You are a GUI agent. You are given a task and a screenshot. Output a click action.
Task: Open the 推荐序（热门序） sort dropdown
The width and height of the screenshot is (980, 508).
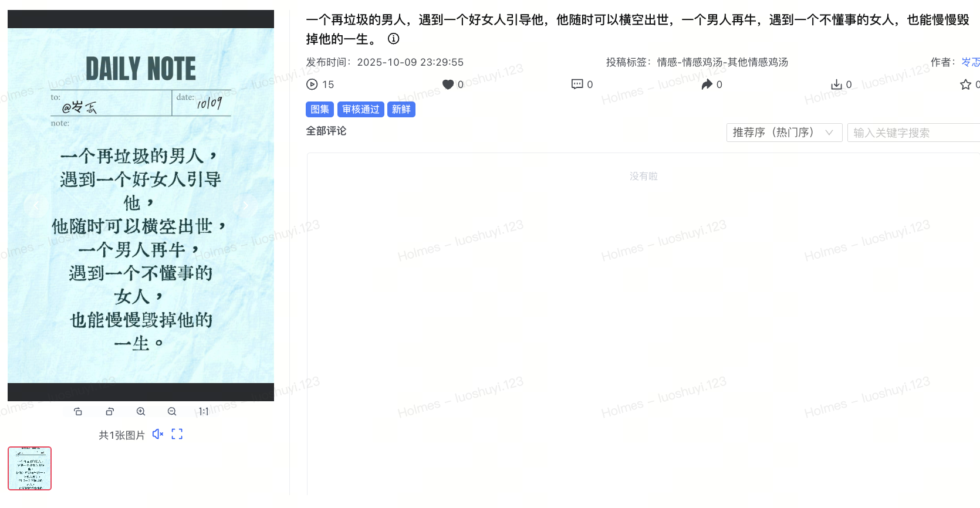(785, 133)
